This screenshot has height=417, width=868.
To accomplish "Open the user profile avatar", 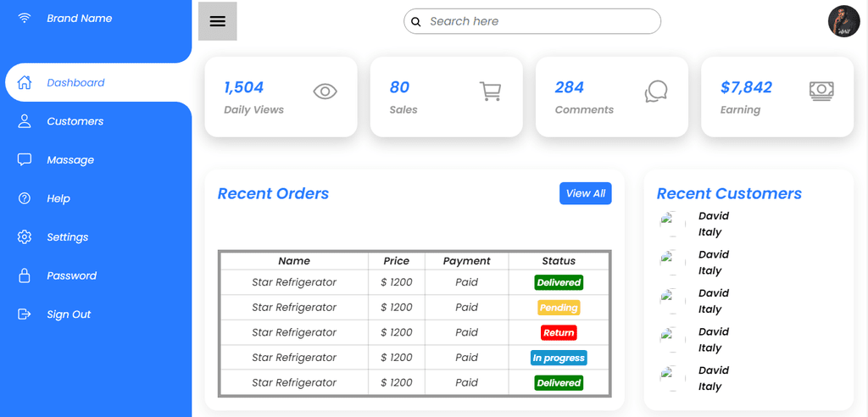I will click(x=843, y=21).
